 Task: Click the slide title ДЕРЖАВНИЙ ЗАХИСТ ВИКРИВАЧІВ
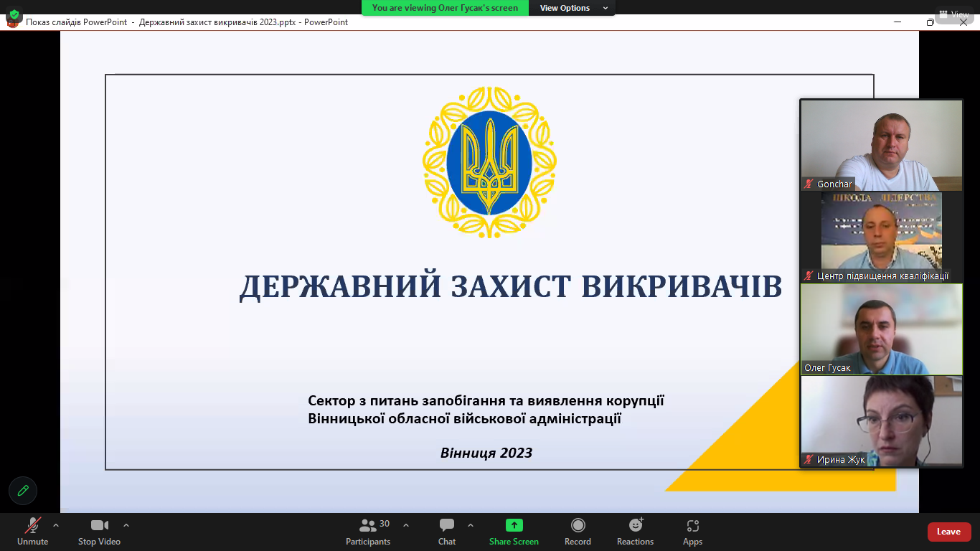coord(510,286)
